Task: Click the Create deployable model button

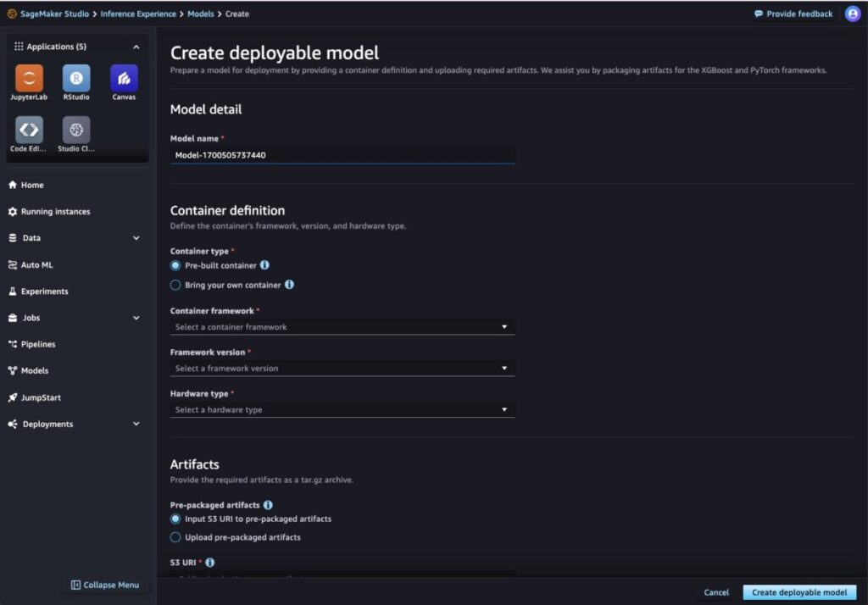Action: point(799,592)
